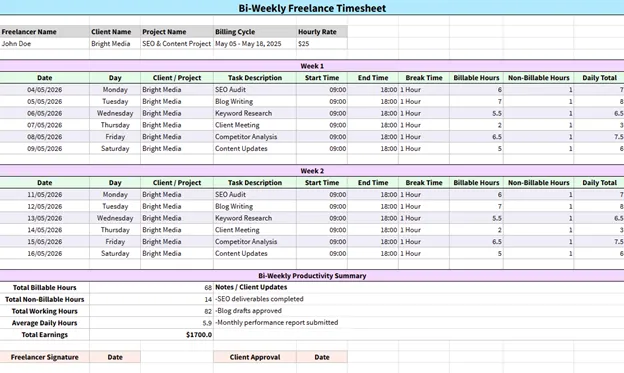Select the Total Non-Billable Hours label
Screen dimensions: 624x373
(x=45, y=299)
